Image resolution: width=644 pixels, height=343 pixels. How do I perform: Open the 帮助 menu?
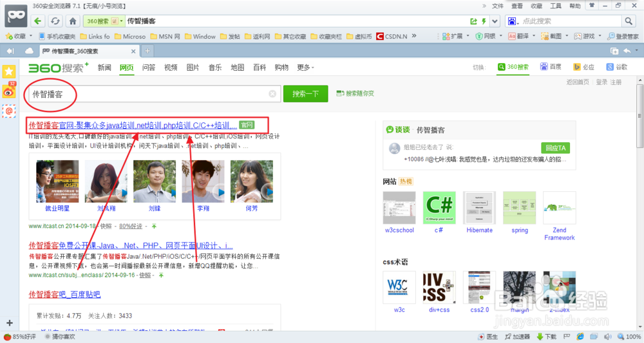pyautogui.click(x=575, y=6)
